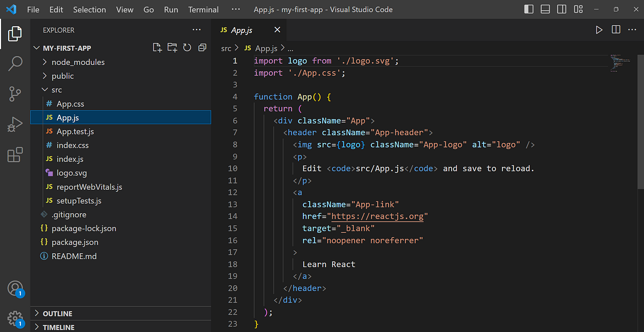The width and height of the screenshot is (644, 332).
Task: Click the "Learn React" text in editor
Action: point(329,264)
